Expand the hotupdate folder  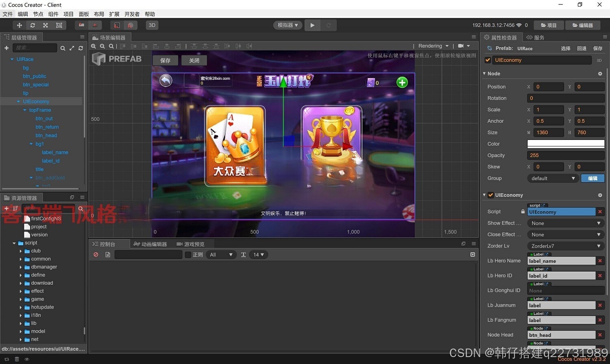click(x=21, y=307)
